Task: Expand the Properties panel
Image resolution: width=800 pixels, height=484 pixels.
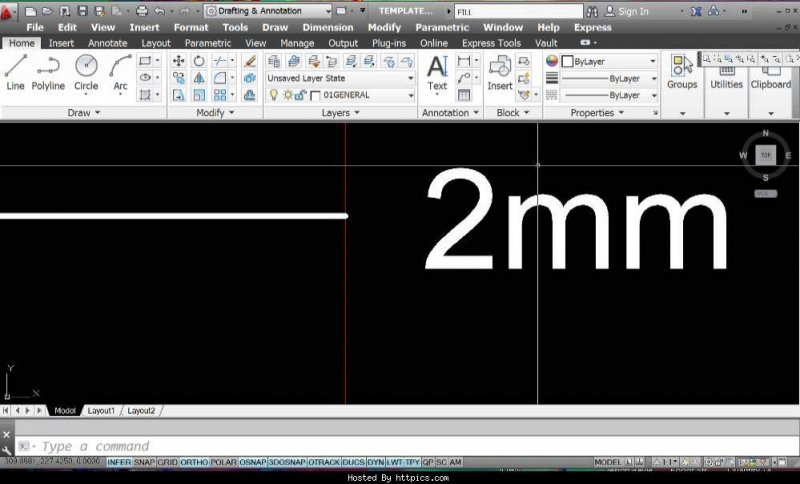Action: coord(597,113)
